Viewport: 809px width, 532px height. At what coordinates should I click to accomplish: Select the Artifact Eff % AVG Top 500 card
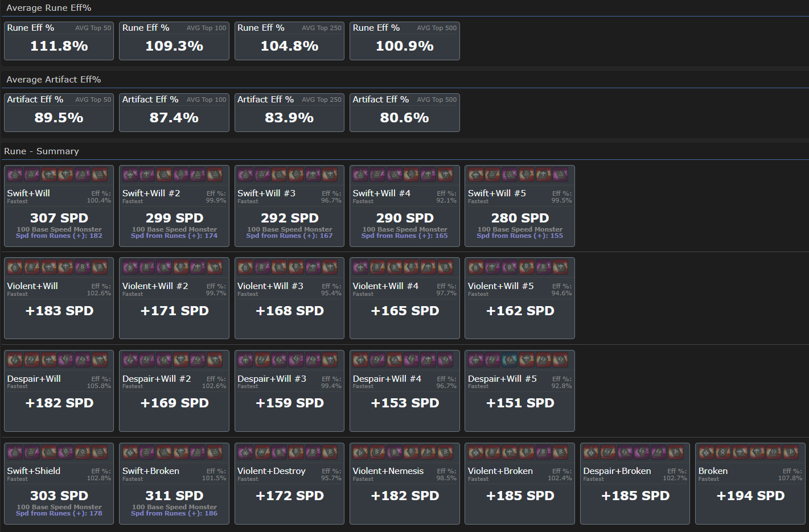pyautogui.click(x=405, y=113)
